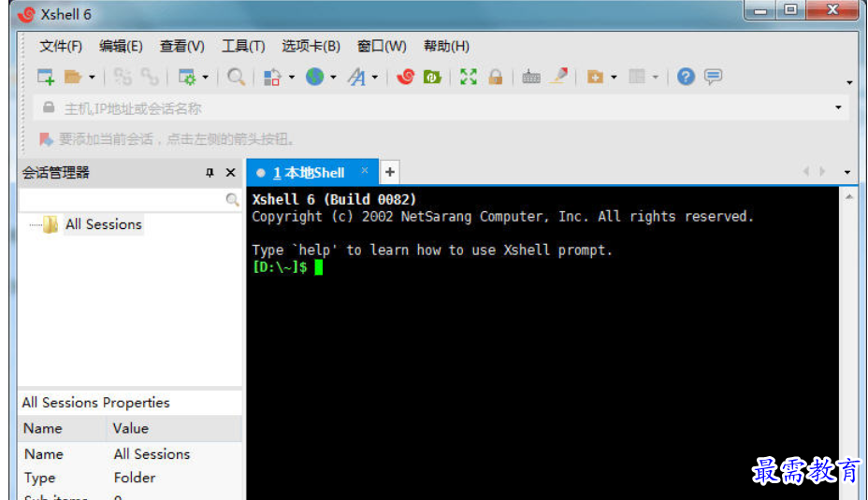
Task: Open the 帮助(H) menu
Action: click(446, 46)
